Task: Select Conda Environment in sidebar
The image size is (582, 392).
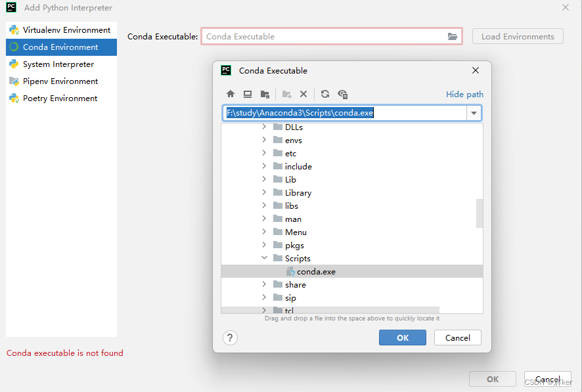Action: pos(61,47)
